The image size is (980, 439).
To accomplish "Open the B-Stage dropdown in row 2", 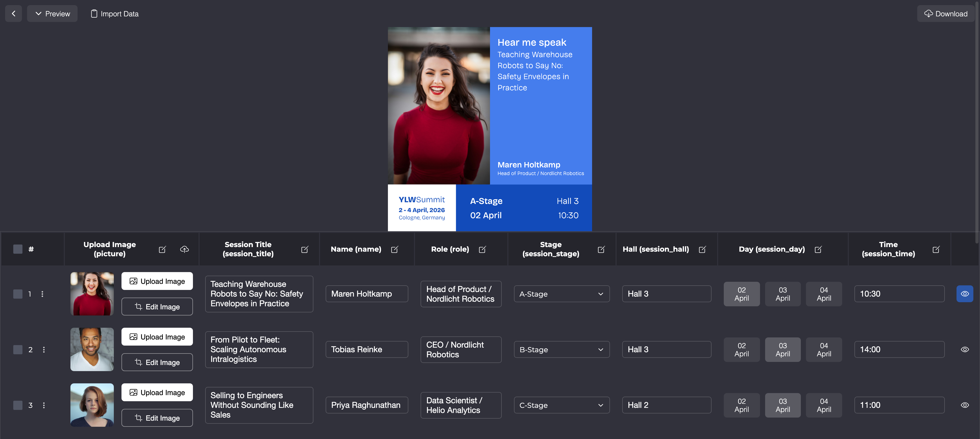I will [x=561, y=350].
